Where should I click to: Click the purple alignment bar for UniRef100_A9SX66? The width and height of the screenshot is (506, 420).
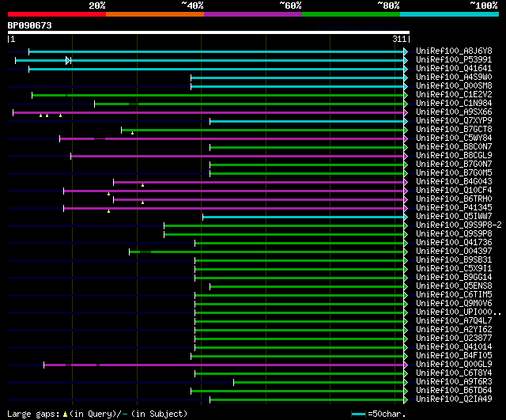(x=209, y=112)
